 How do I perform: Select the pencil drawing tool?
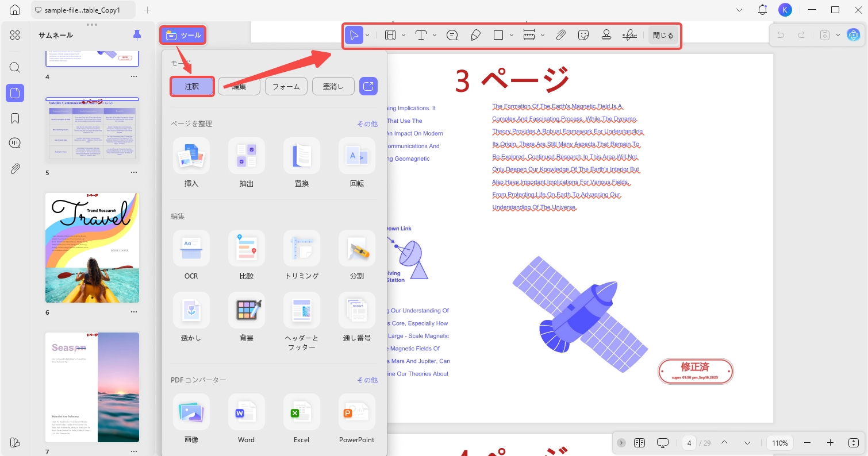[475, 35]
